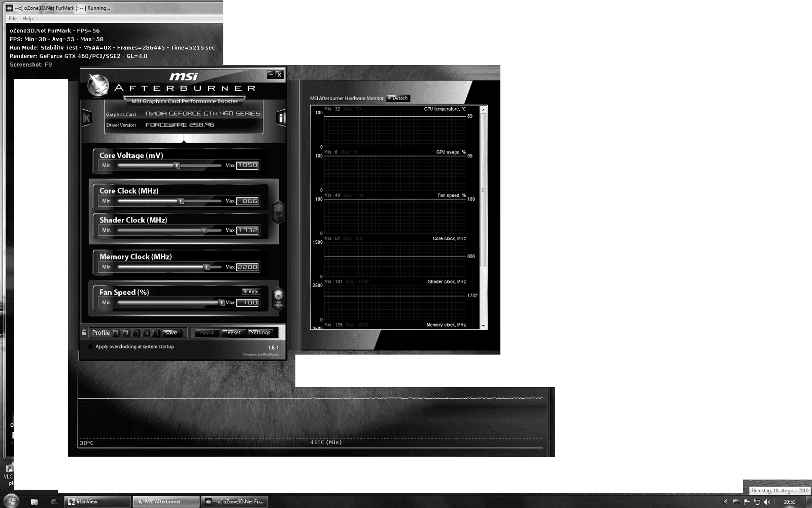Click the Core clock graph in monitor
Screen dimensions: 812x508
coord(395,259)
